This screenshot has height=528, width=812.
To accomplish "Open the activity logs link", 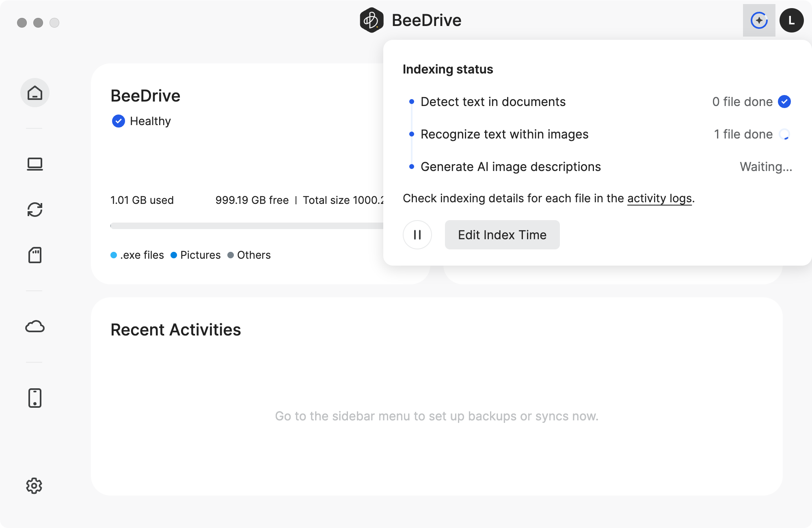I will (x=660, y=198).
